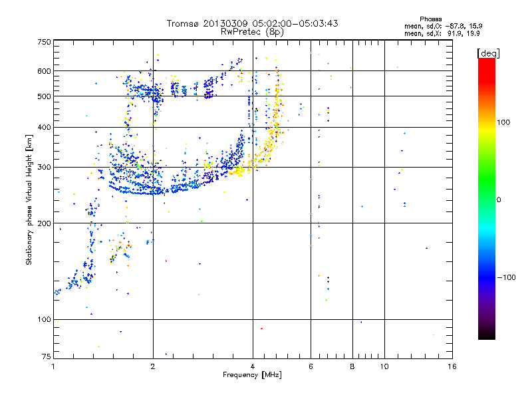The height and width of the screenshot is (399, 532).
Task: Click the y-axis tick label '600'
Action: [44, 71]
